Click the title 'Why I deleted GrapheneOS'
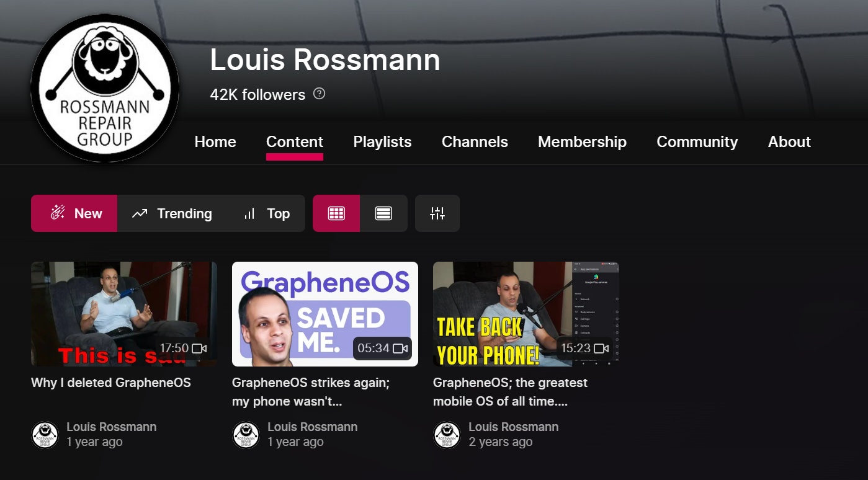Viewport: 868px width, 480px height. (111, 383)
